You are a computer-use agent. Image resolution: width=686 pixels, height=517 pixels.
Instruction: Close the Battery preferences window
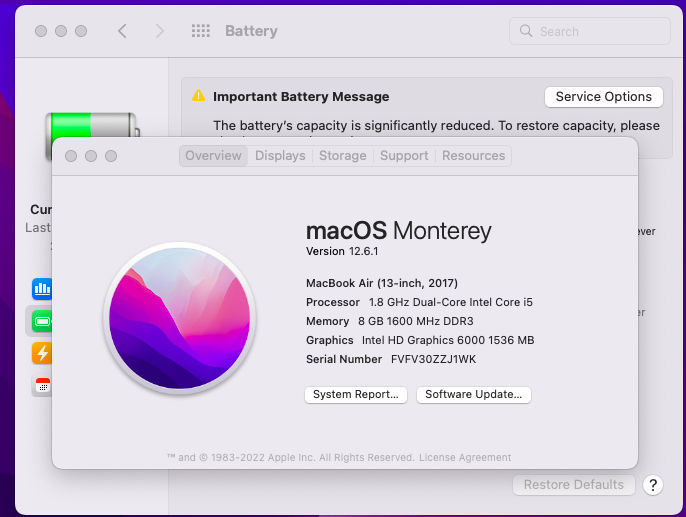click(x=41, y=31)
